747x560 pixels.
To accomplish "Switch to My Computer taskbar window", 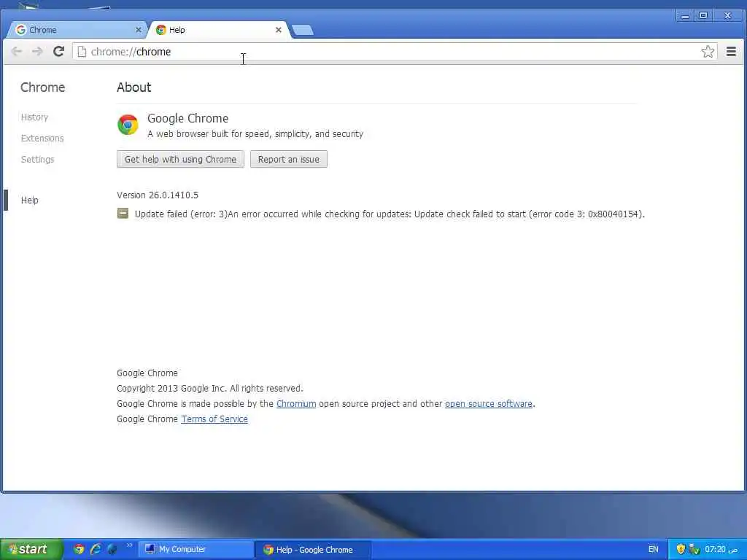I will tap(196, 549).
